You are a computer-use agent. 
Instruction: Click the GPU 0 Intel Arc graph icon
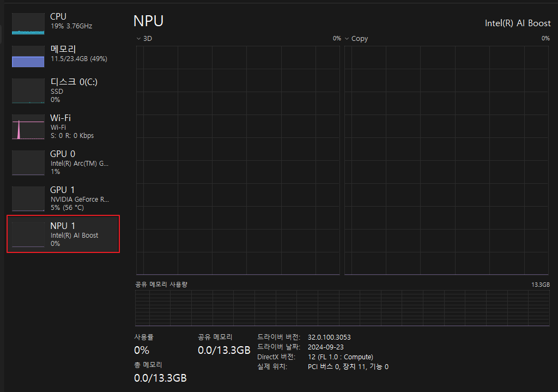(28, 162)
